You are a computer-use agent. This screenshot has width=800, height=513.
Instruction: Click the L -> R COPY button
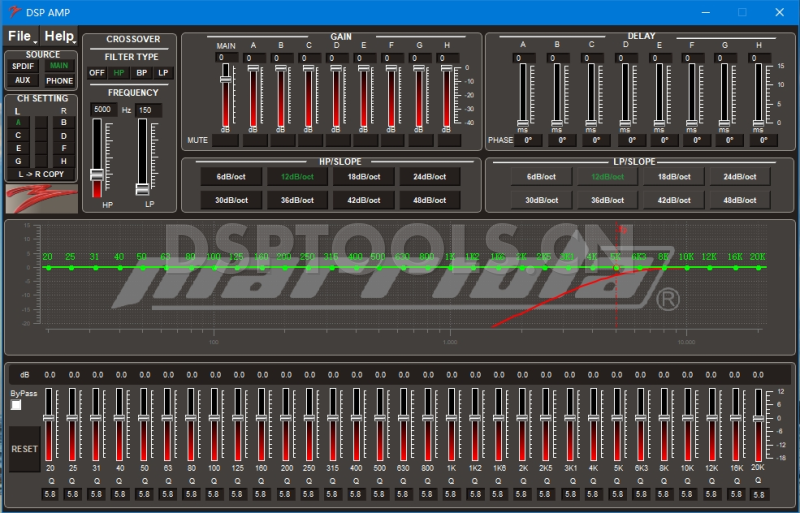coord(42,174)
